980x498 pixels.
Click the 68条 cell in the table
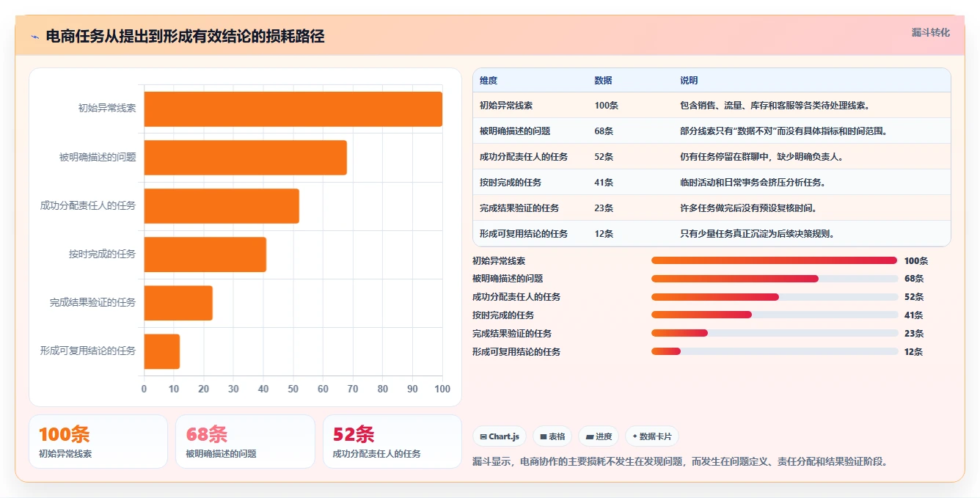pos(604,131)
